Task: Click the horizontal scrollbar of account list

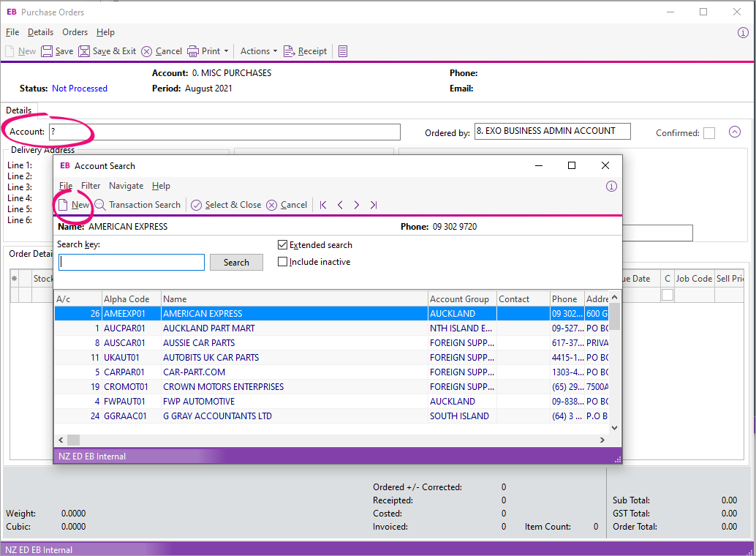Action: [329, 440]
